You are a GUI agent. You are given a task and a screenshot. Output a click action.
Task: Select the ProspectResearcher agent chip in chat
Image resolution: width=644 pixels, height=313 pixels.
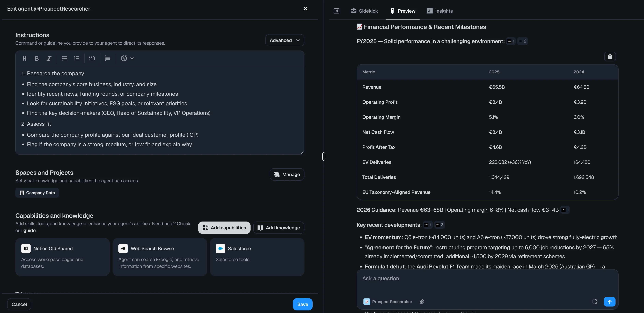388,302
